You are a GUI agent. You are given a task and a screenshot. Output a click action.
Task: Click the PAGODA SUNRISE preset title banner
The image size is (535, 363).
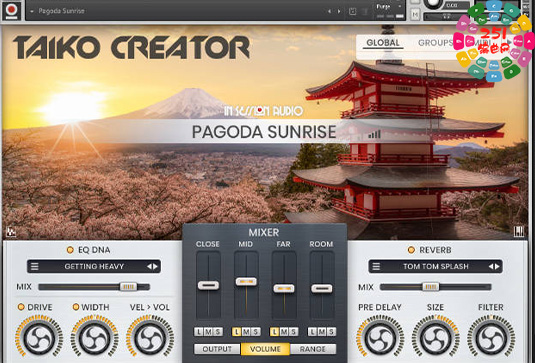tap(264, 132)
